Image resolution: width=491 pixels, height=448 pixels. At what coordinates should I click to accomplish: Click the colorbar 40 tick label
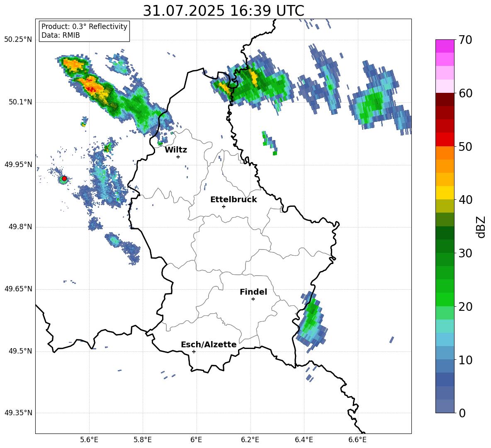coord(465,200)
